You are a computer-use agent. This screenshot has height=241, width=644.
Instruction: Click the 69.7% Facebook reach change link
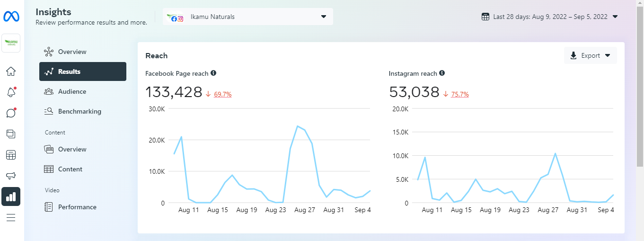pos(222,94)
